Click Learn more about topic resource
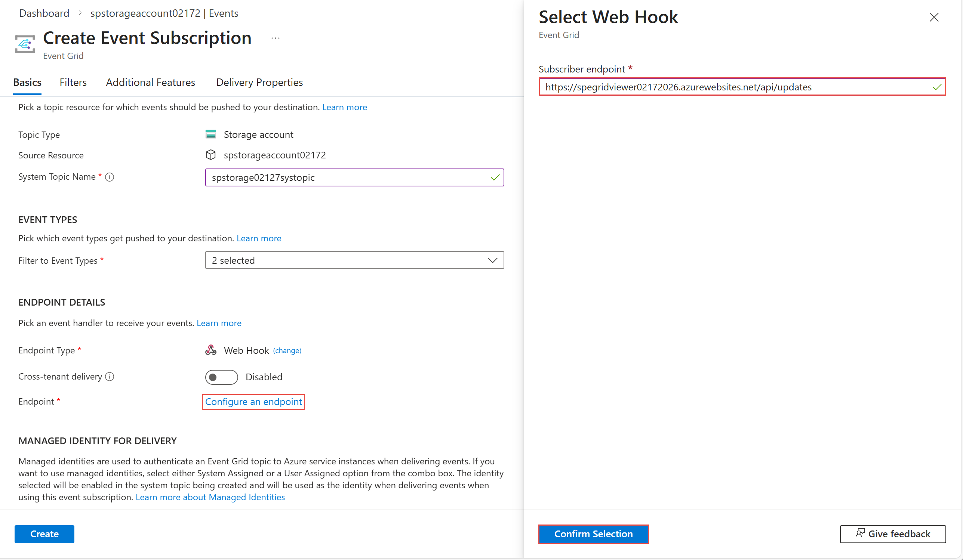The image size is (963, 560). coord(344,107)
